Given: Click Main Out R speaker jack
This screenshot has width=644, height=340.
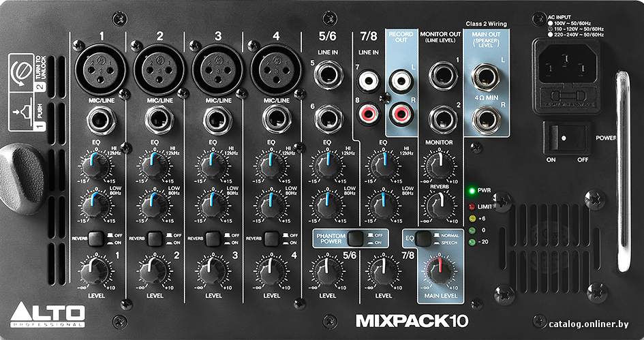Looking at the screenshot, I should [x=486, y=119].
